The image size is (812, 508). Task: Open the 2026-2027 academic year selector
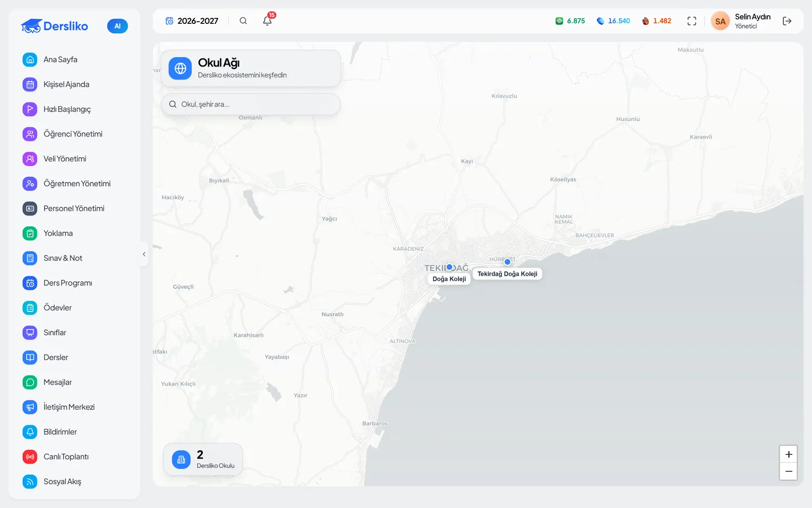[x=192, y=21]
